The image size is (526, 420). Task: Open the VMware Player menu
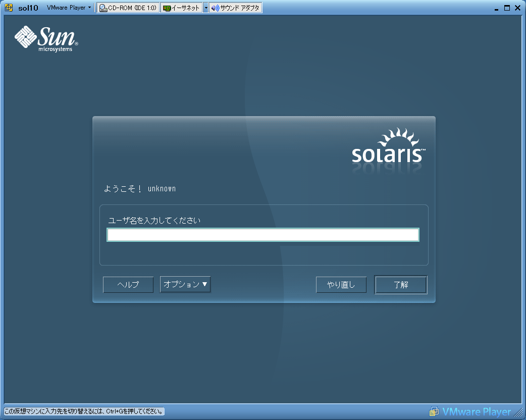(69, 8)
